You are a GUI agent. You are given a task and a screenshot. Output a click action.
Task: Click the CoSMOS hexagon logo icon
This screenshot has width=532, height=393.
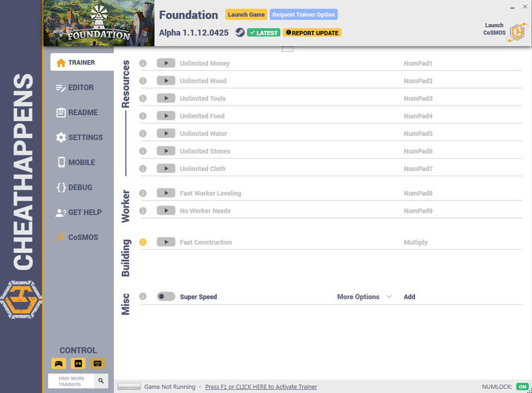coord(518,32)
